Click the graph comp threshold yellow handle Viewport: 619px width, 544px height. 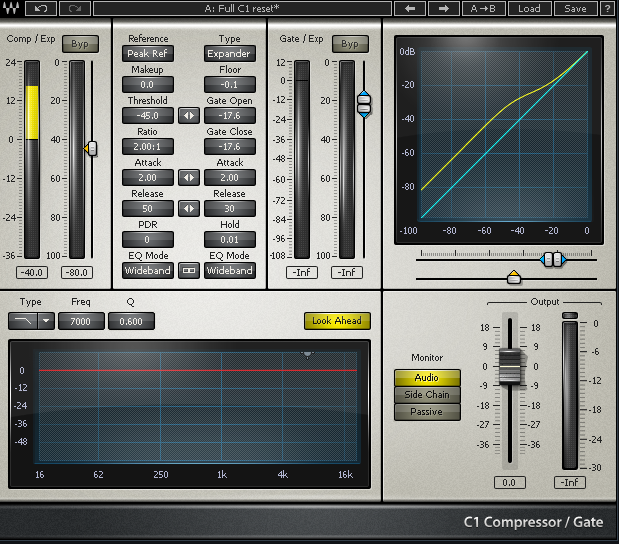click(514, 277)
